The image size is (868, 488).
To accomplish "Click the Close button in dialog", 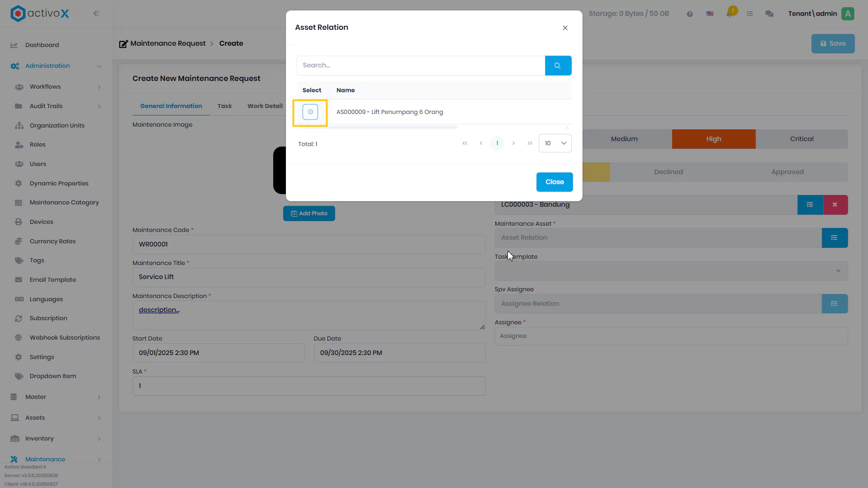I will 555,182.
